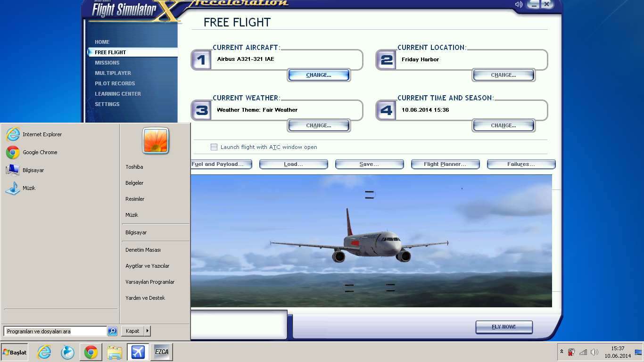Change the current time and season
Screen dimensions: 644x362
pos(504,125)
